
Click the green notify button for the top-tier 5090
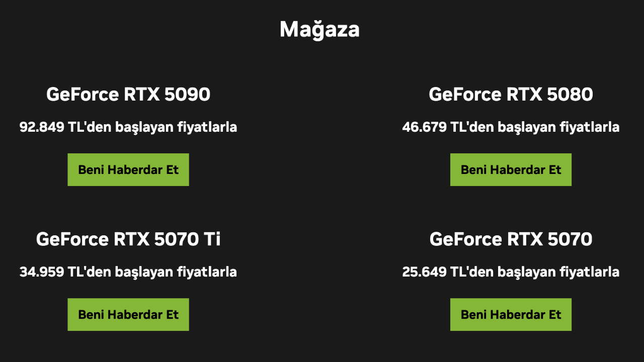pos(128,169)
